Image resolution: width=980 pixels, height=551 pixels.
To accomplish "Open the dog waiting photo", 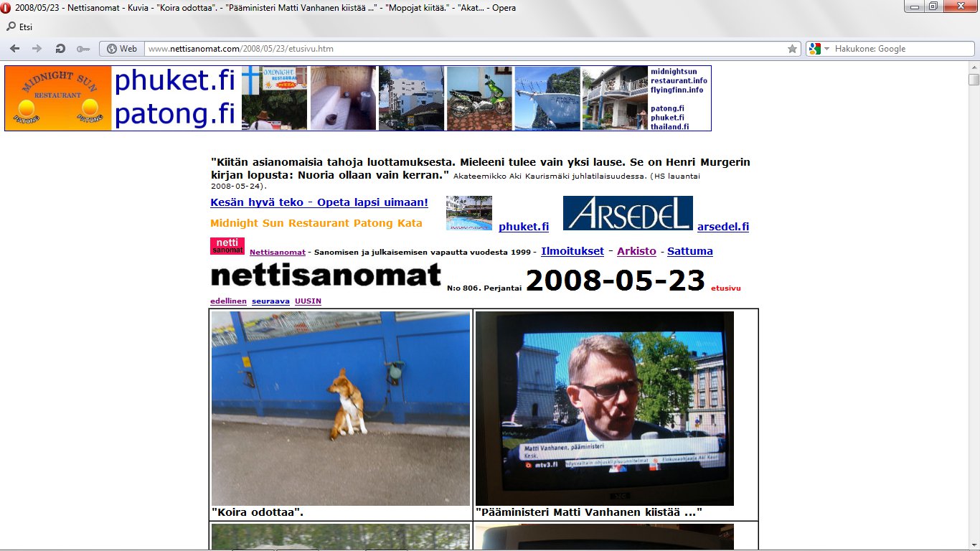I will [x=341, y=408].
